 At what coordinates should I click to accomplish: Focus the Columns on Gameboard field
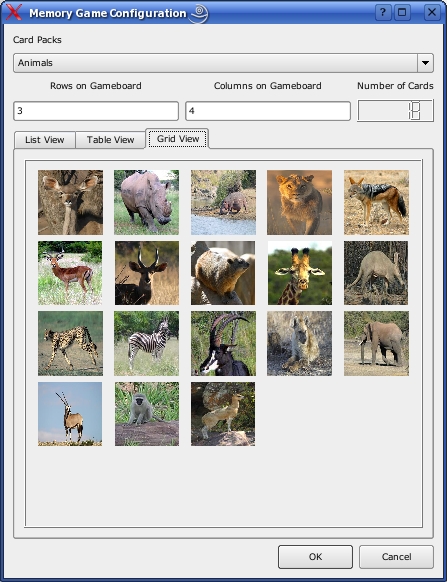(268, 111)
